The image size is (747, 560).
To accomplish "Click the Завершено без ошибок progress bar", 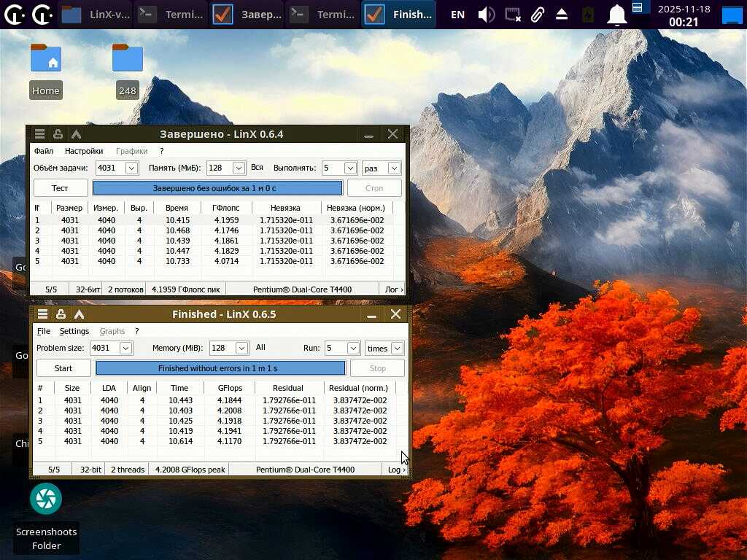I will coord(217,188).
